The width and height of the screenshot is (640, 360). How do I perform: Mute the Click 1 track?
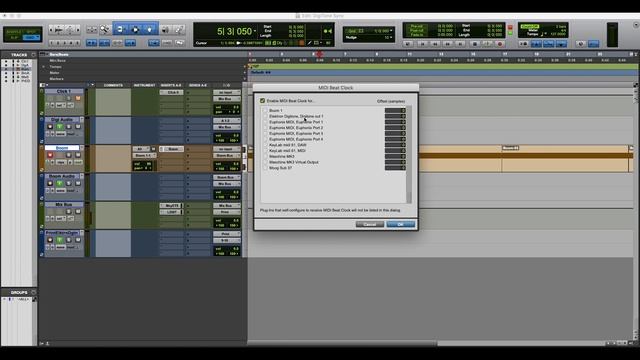(78, 98)
